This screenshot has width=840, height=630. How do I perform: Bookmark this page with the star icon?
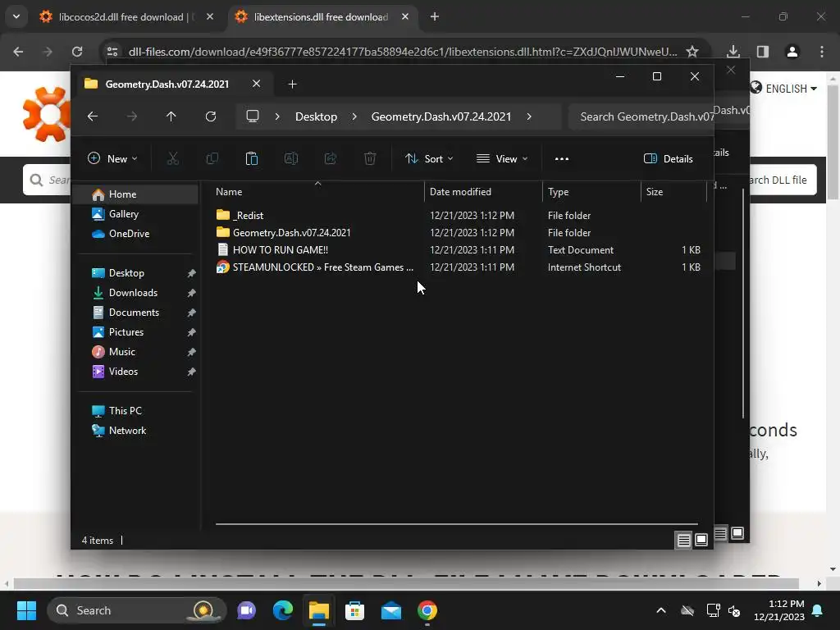click(x=692, y=52)
